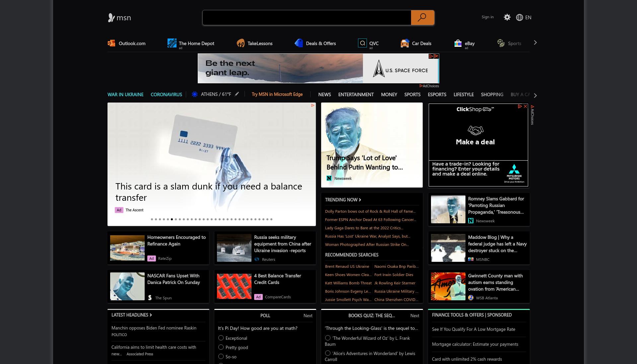Expand the Latest Headlines section
The image size is (637, 364).
click(132, 315)
